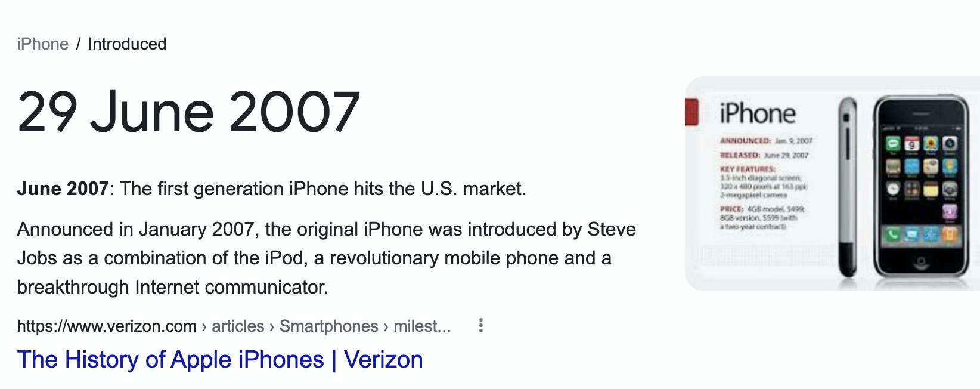Viewport: 980px width, 389px height.
Task: Select the Introduced breadcrumb item
Action: [x=127, y=44]
